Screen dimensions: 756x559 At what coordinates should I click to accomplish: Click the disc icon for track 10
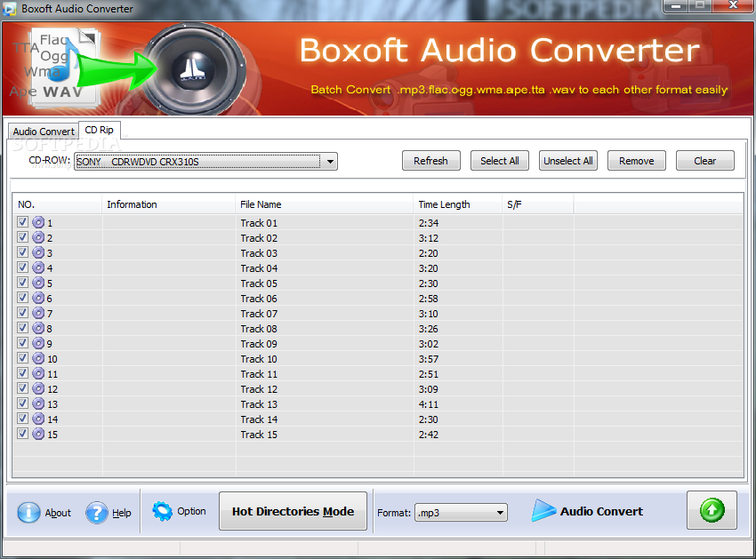[x=38, y=358]
